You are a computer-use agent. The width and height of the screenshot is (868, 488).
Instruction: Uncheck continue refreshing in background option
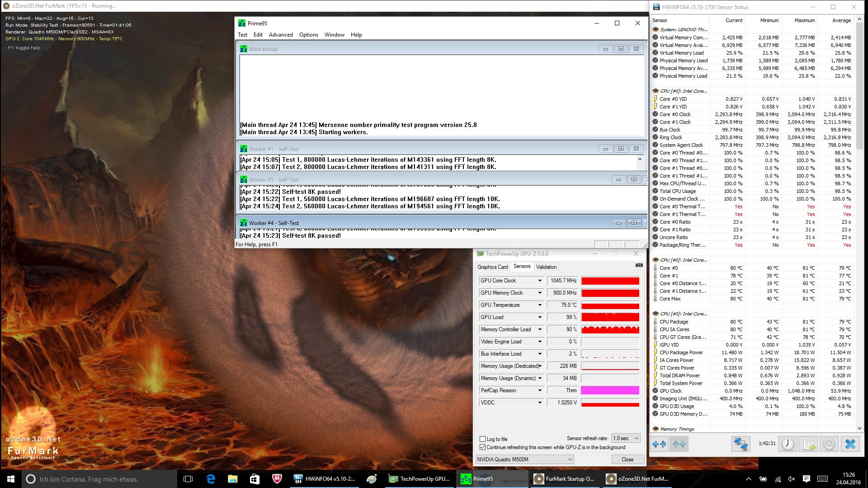[482, 447]
